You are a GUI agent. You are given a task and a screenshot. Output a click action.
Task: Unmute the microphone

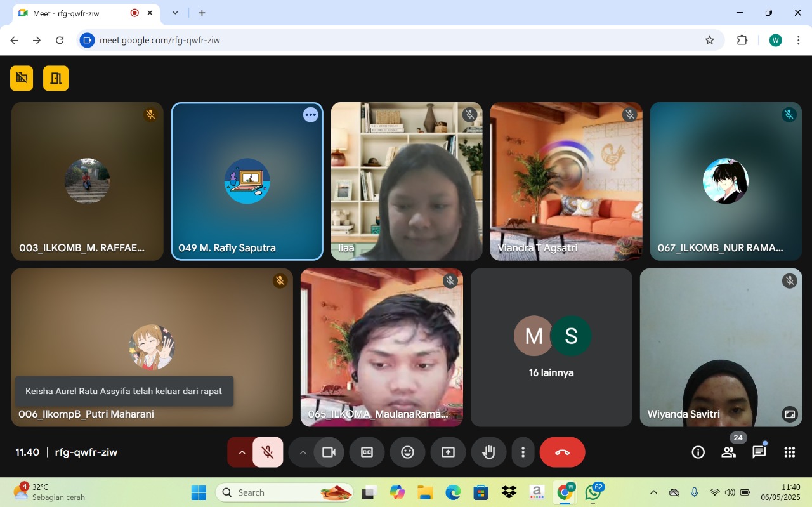(x=268, y=452)
